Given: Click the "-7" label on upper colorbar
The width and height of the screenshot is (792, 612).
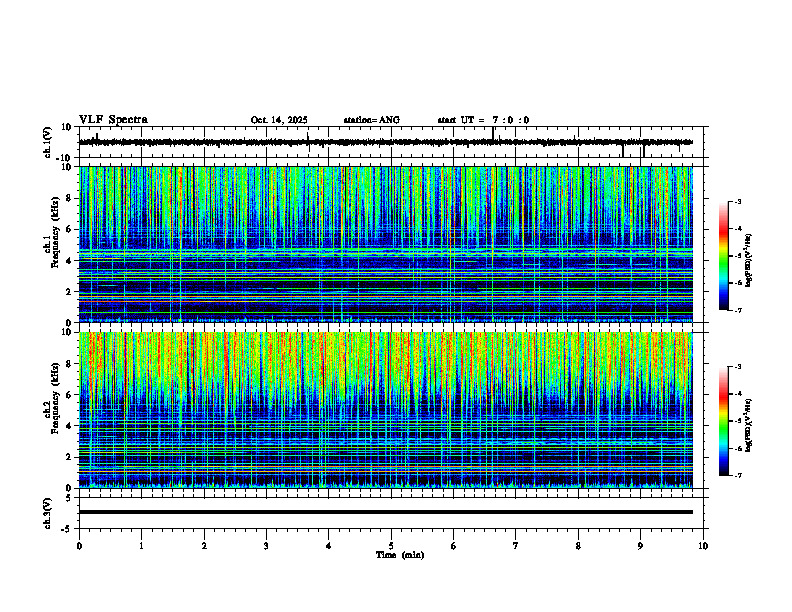Looking at the screenshot, I should click(738, 310).
